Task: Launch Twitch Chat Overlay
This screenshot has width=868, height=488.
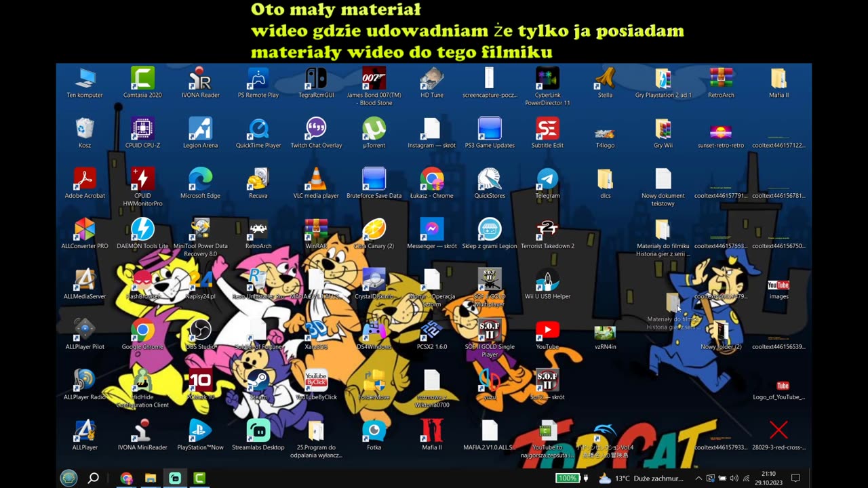Action: (316, 133)
